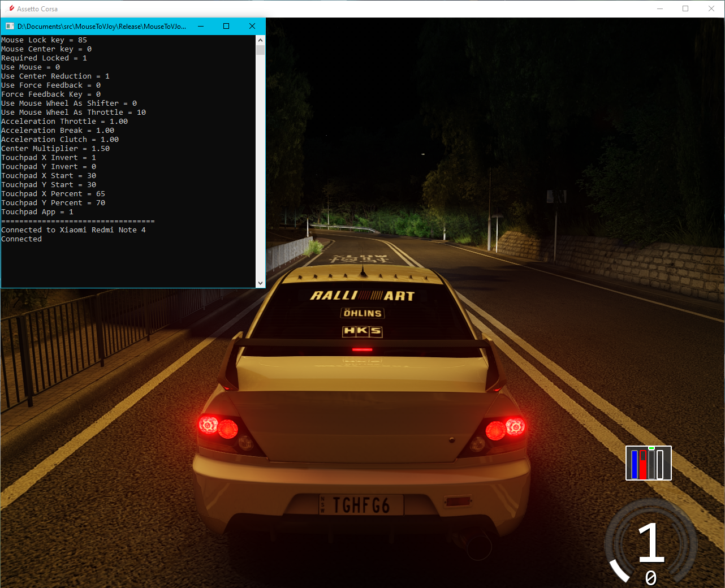This screenshot has height=588, width=725.
Task: Click the console scrollbar up arrow
Action: (260, 40)
